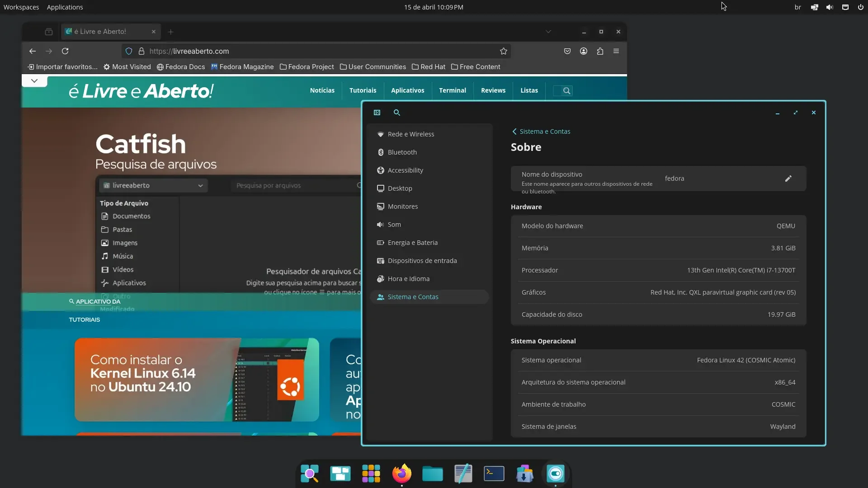Open Hora e Idioma settings
Image resolution: width=868 pixels, height=488 pixels.
coord(429,279)
